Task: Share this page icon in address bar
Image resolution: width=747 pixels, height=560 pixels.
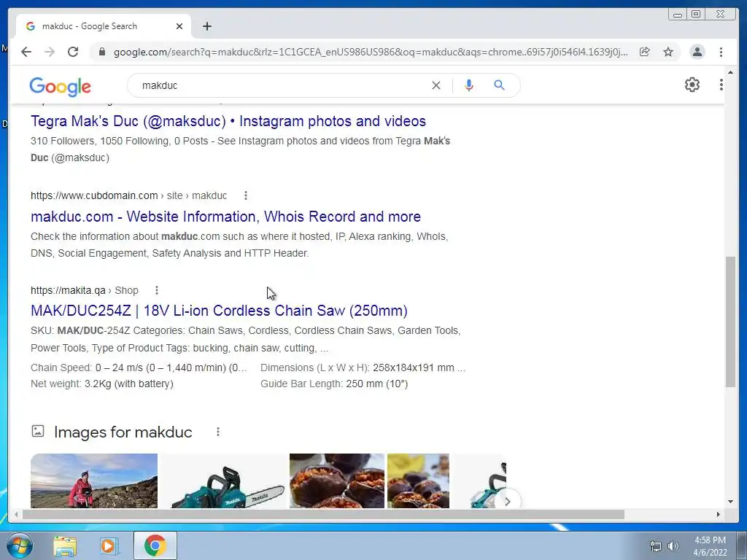Action: point(645,52)
